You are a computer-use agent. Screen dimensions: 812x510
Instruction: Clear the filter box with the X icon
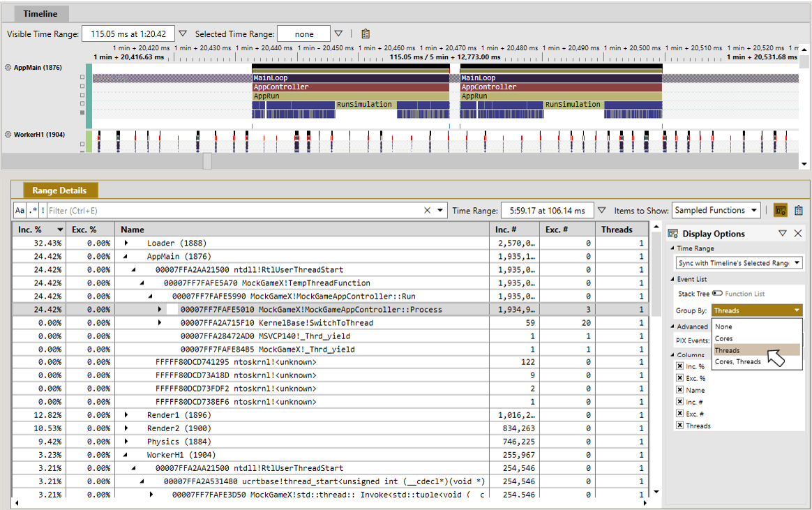point(427,210)
